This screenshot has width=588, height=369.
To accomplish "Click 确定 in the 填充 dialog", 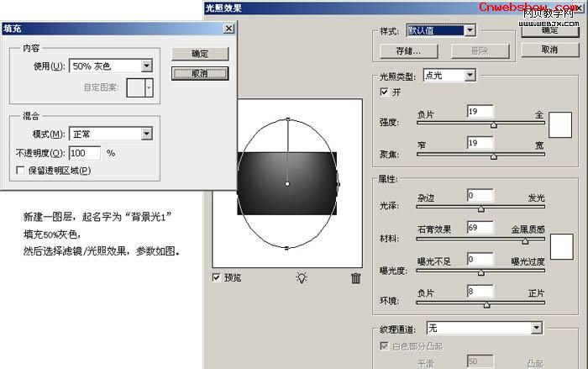I will [200, 54].
